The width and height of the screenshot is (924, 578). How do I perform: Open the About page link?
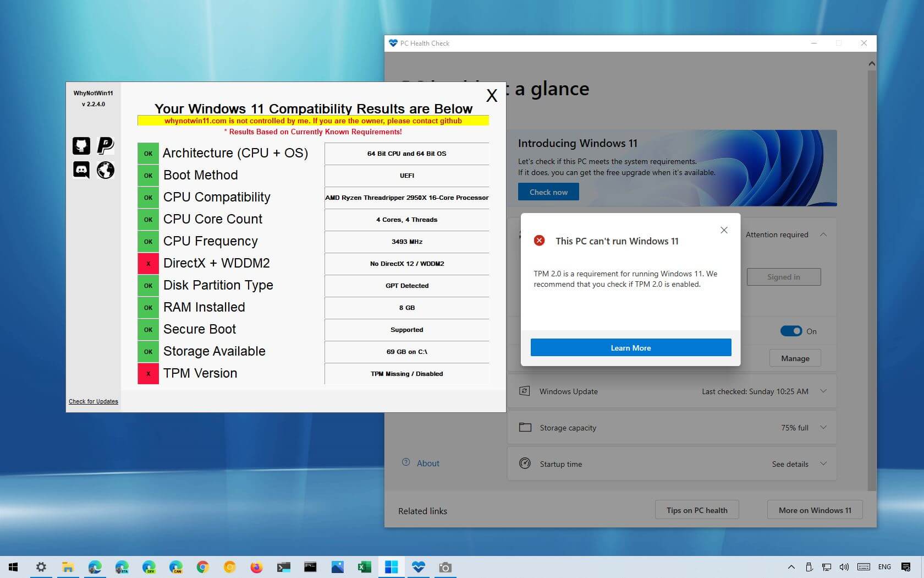point(427,464)
